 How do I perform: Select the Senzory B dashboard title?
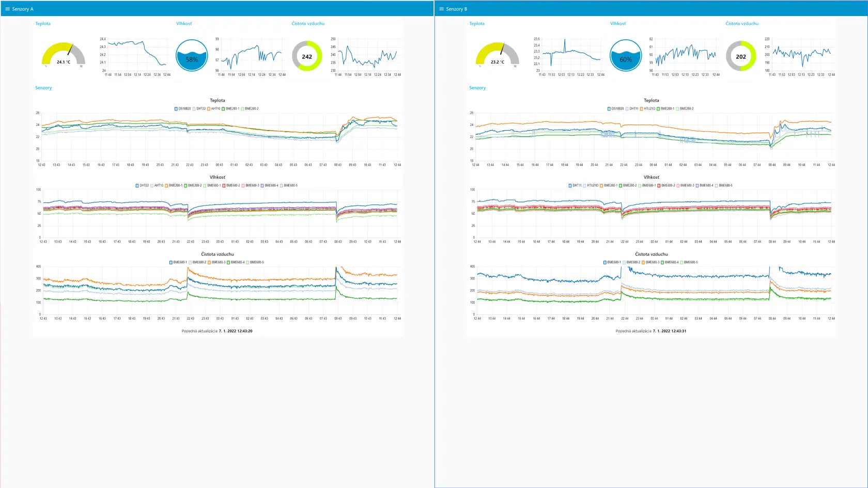click(457, 9)
